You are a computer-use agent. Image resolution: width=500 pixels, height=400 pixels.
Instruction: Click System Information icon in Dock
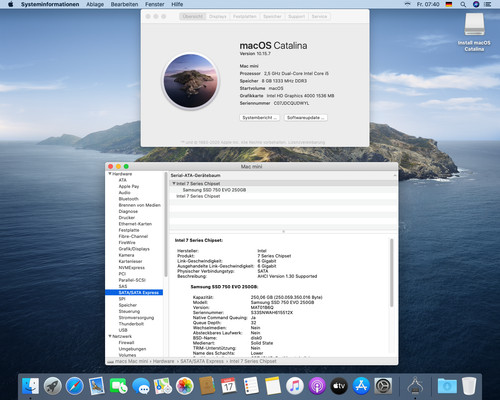[415, 386]
